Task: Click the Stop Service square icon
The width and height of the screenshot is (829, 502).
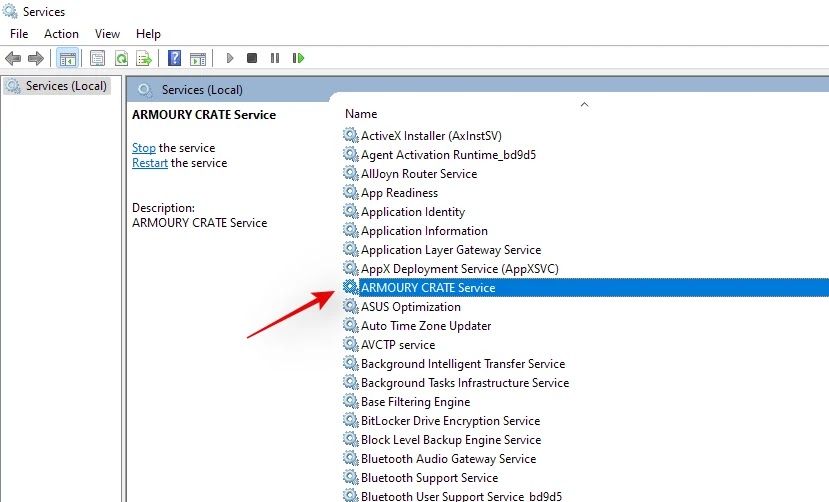Action: 252,58
